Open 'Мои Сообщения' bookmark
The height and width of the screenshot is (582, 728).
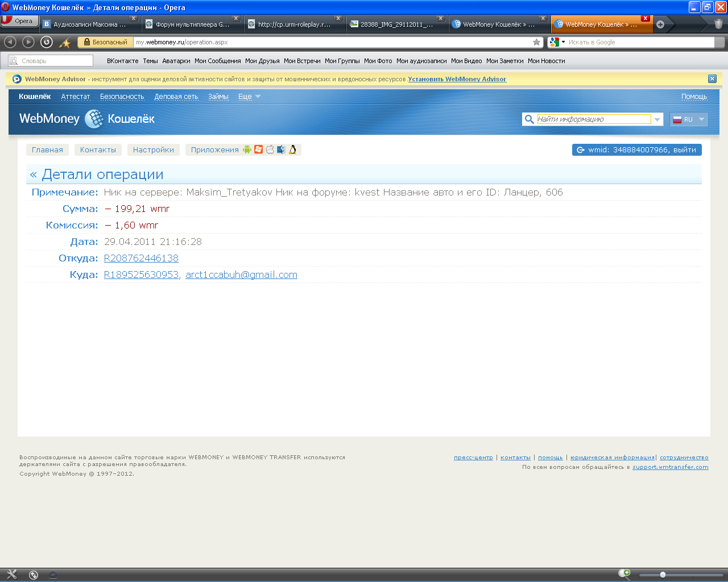[x=217, y=61]
